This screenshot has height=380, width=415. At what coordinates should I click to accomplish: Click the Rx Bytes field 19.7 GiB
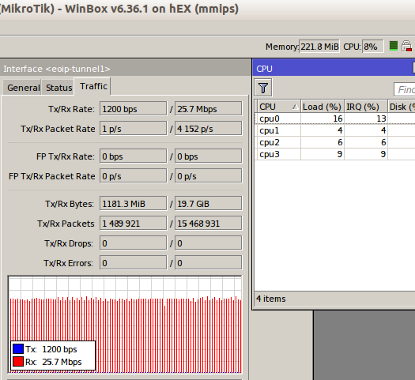208,203
